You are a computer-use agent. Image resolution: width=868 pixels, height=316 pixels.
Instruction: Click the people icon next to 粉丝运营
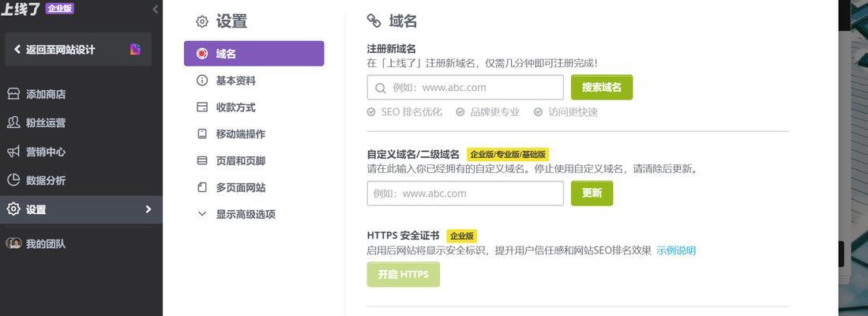[x=13, y=122]
